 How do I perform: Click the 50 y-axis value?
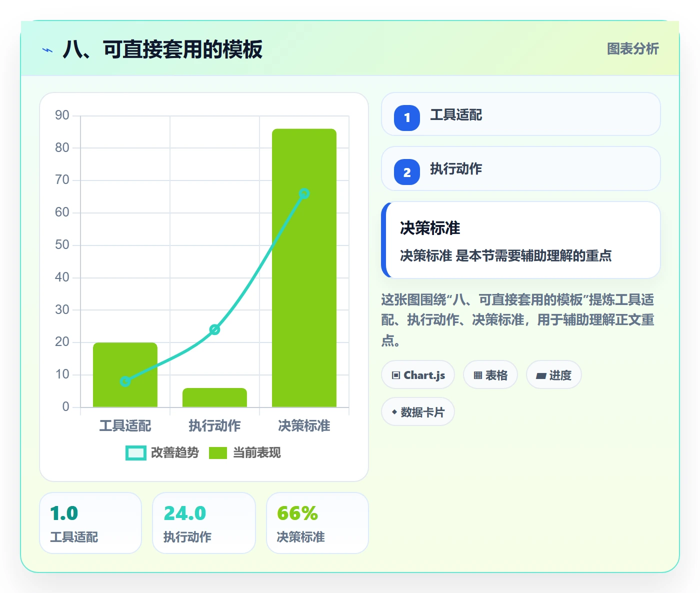[x=62, y=245]
